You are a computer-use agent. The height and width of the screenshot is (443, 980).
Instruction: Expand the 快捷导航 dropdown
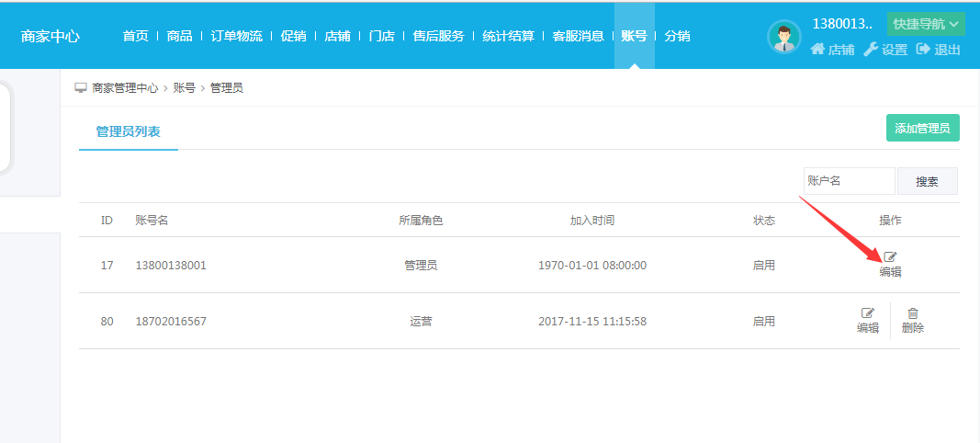(x=925, y=24)
